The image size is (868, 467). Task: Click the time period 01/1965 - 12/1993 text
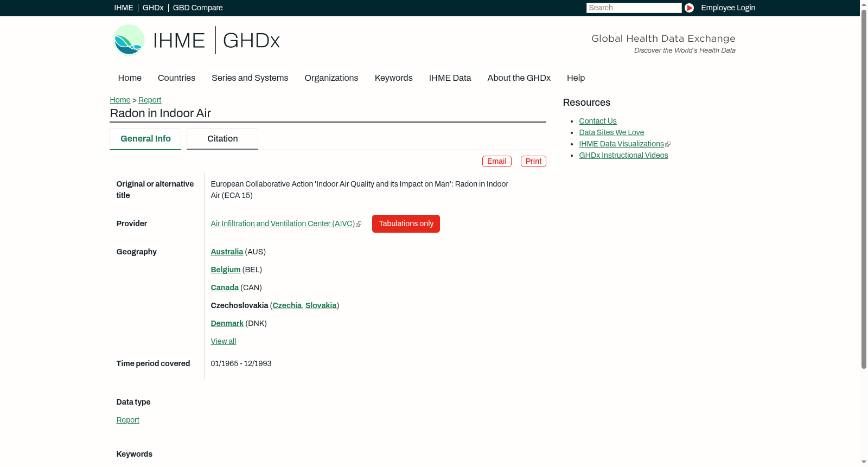click(x=241, y=363)
